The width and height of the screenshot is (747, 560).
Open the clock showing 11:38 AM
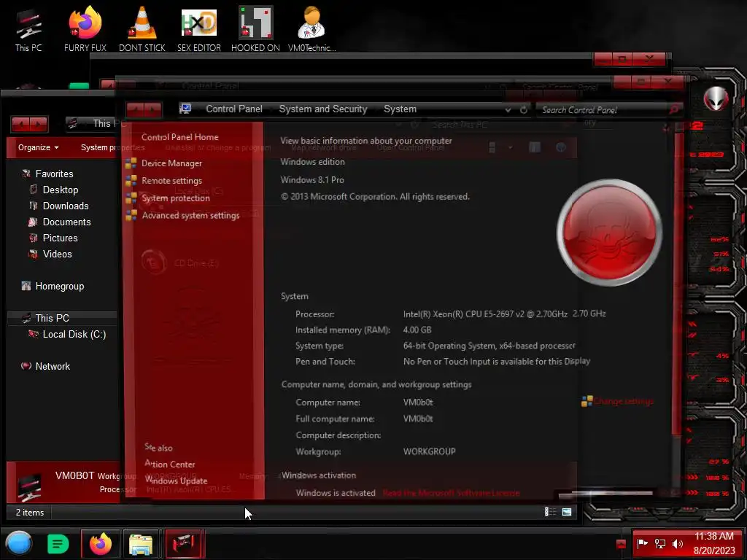pyautogui.click(x=713, y=536)
